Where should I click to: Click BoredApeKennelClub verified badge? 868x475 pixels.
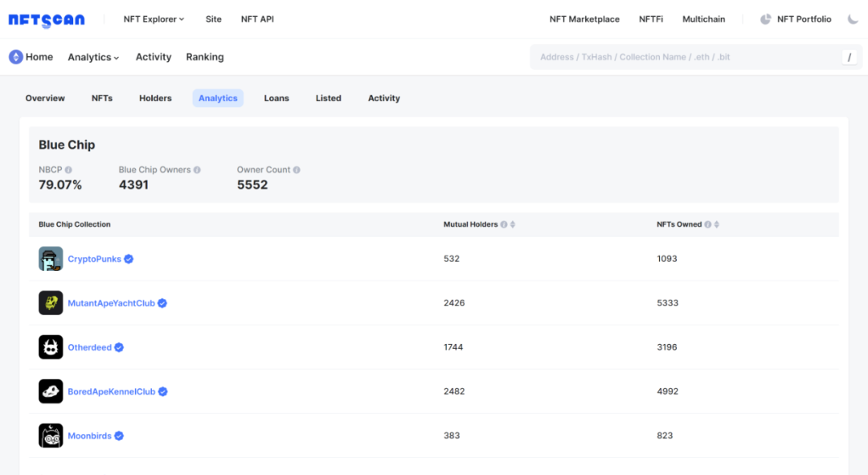(x=162, y=392)
